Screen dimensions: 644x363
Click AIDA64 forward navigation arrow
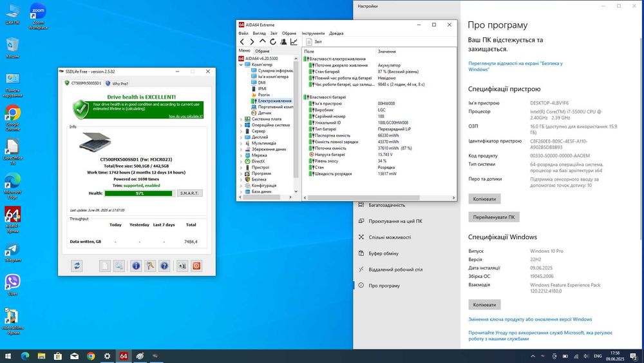pyautogui.click(x=252, y=41)
